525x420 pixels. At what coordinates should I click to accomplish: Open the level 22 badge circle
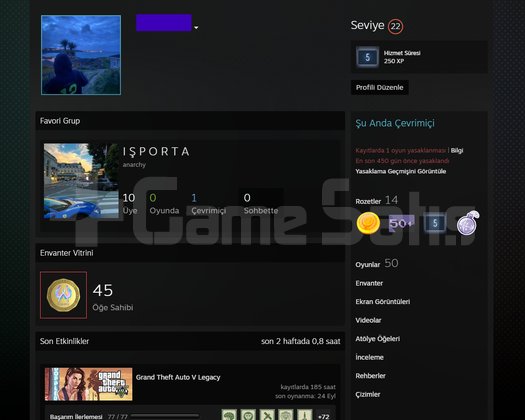(395, 26)
